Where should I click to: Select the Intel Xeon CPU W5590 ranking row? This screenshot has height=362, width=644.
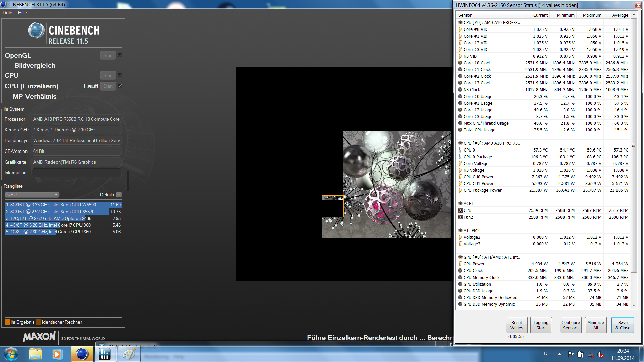pos(63,205)
